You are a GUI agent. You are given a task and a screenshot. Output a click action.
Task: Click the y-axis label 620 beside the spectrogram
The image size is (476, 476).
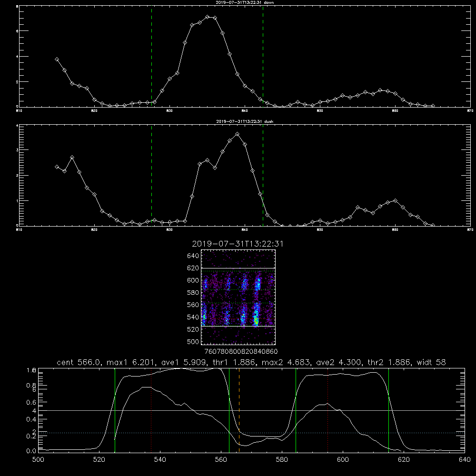(193, 268)
